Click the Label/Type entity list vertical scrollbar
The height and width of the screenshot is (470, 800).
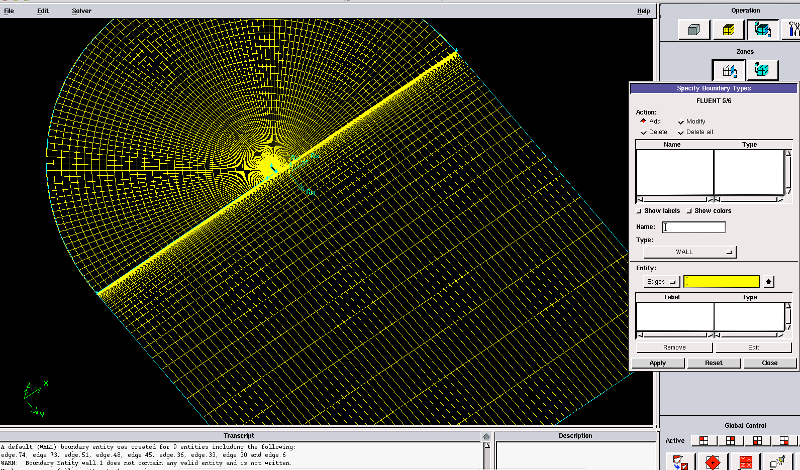788,316
